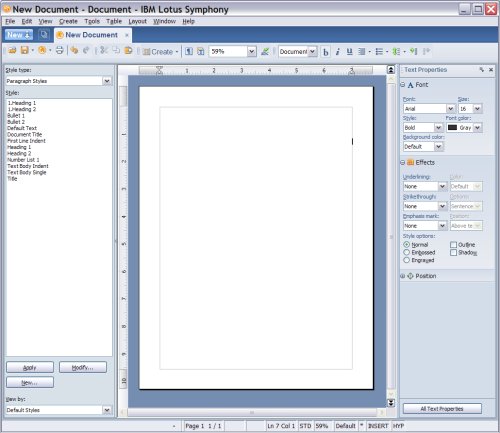
Task: Open the Underlining dropdown
Action: pos(442,186)
